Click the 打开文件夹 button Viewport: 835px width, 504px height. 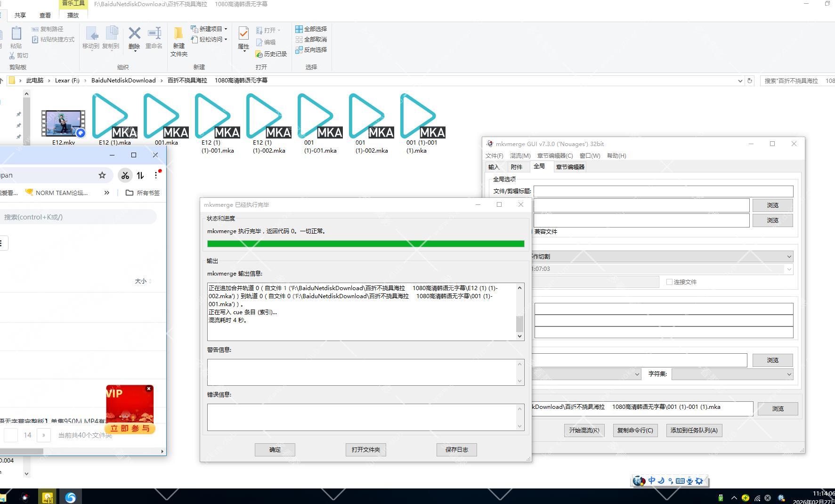tap(365, 450)
